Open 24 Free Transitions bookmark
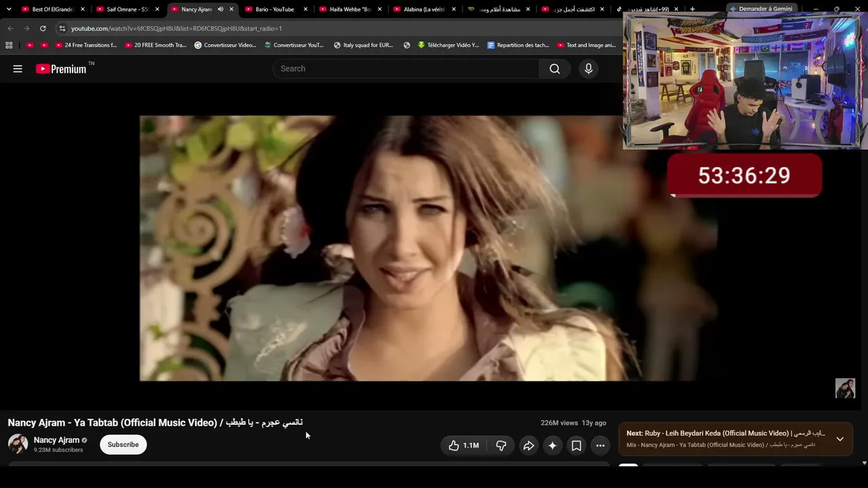 coord(86,45)
